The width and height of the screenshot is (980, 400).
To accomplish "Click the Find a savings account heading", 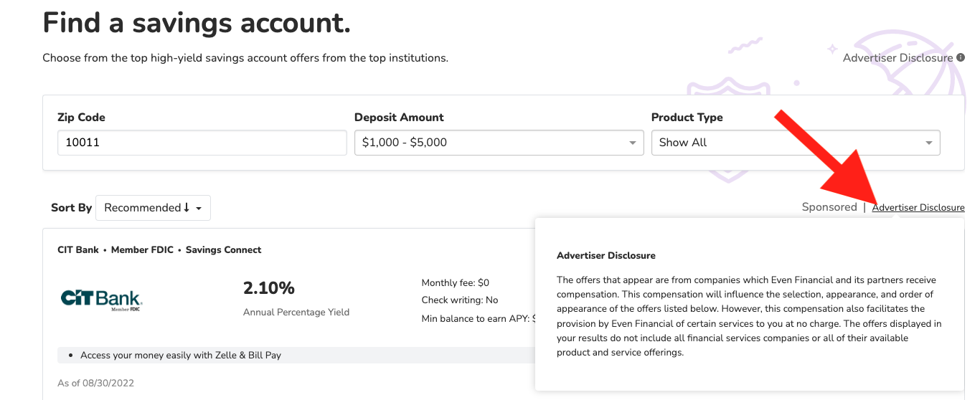I will (x=197, y=23).
